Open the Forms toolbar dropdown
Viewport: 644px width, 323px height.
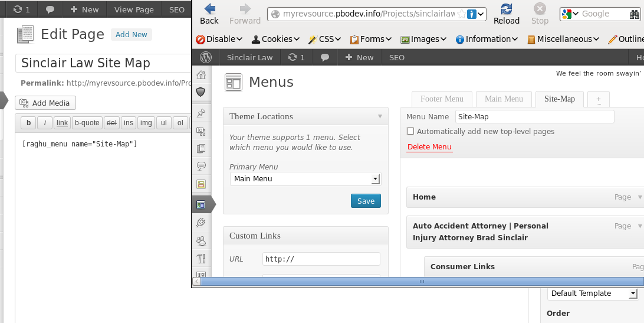coord(370,39)
